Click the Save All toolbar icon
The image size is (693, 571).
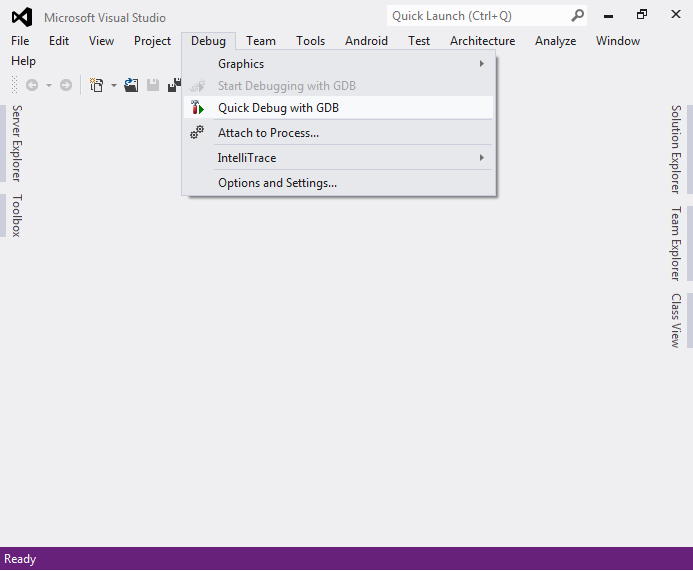point(175,85)
